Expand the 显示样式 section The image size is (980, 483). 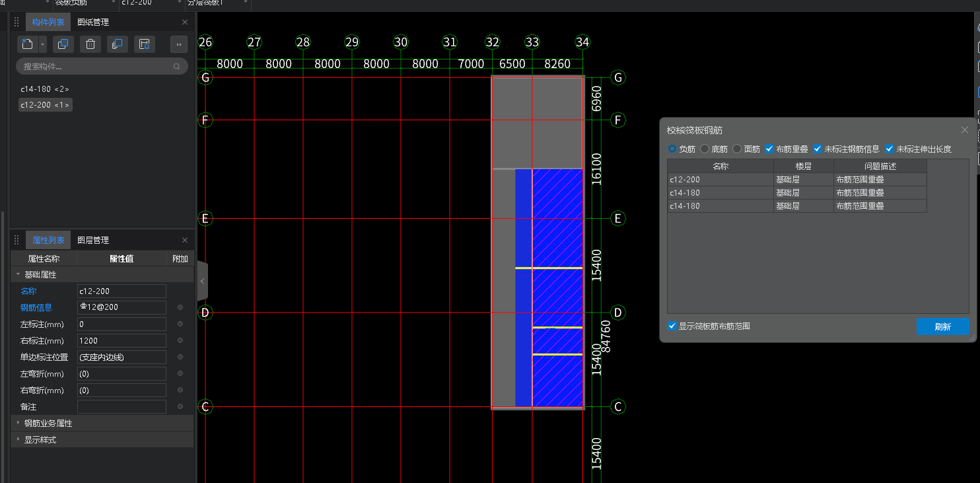(x=18, y=439)
